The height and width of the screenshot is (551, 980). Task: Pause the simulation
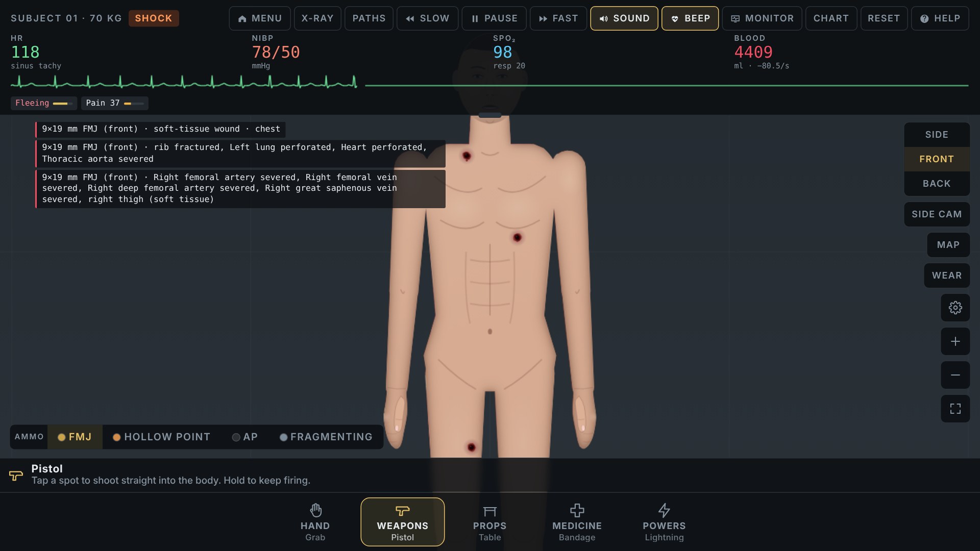494,18
